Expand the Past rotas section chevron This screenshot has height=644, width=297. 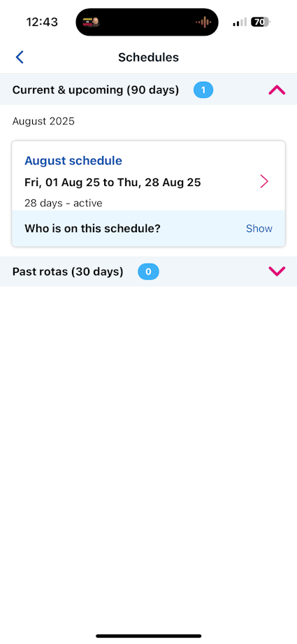277,271
